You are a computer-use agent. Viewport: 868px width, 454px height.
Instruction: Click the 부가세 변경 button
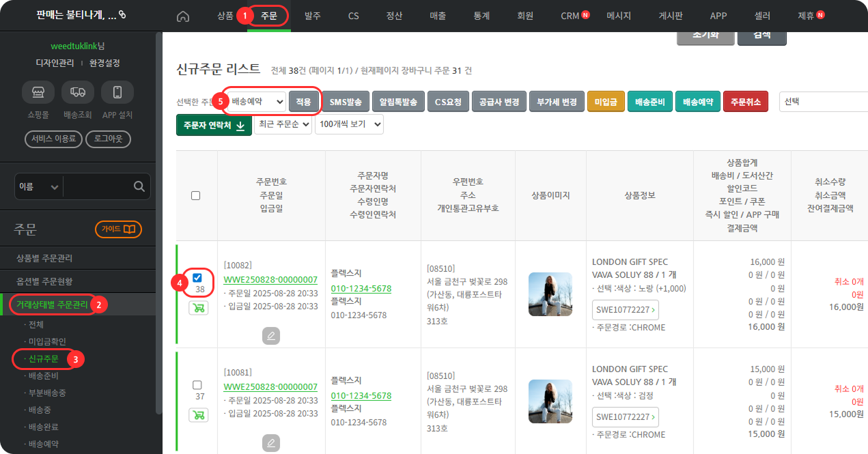(557, 102)
